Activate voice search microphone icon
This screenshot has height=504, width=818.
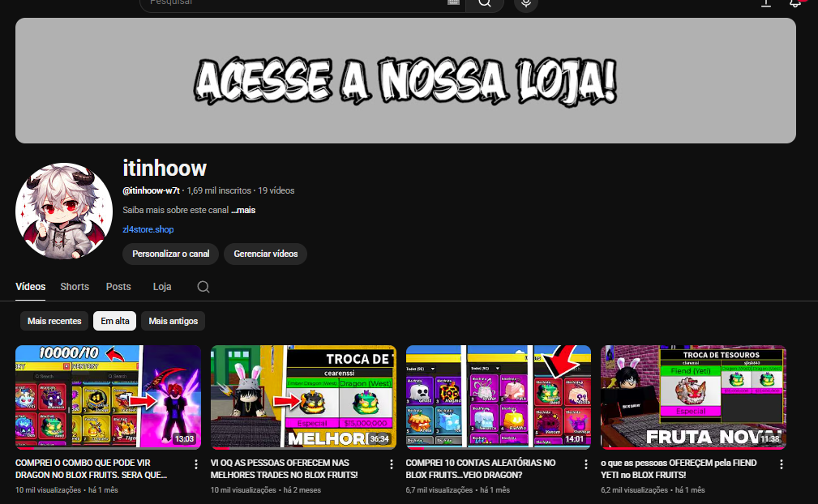[x=526, y=3]
